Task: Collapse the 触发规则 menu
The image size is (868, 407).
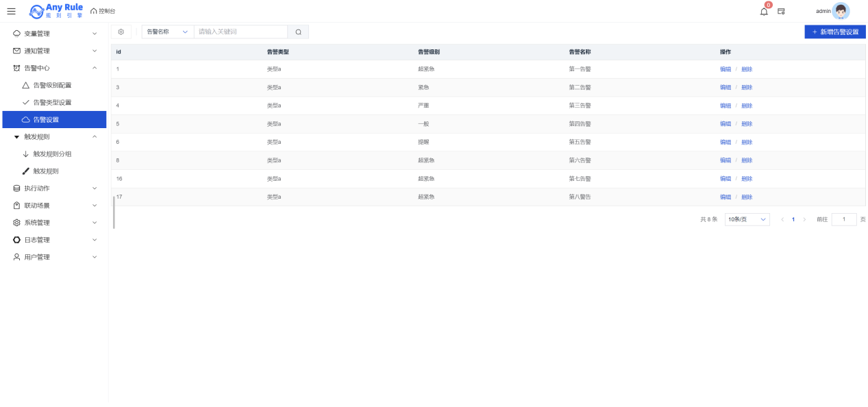Action: coord(54,136)
